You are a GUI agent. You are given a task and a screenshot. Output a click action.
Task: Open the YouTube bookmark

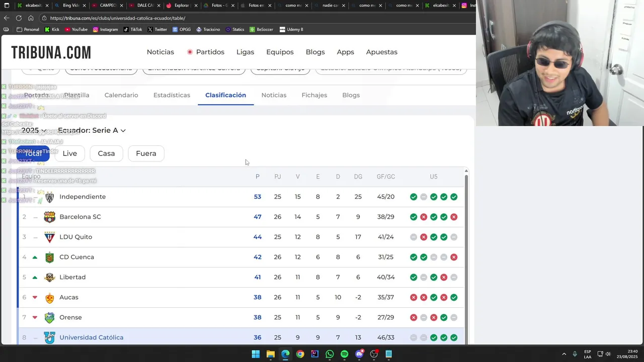coord(75,30)
